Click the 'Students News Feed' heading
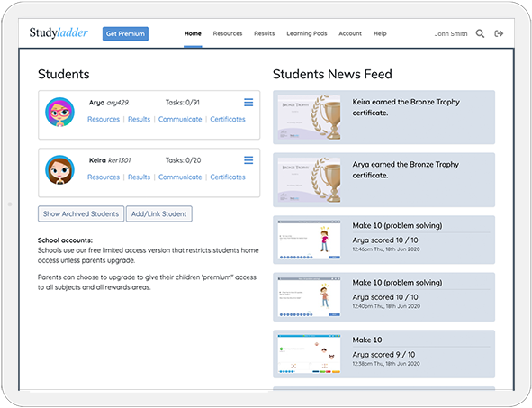 click(x=332, y=74)
